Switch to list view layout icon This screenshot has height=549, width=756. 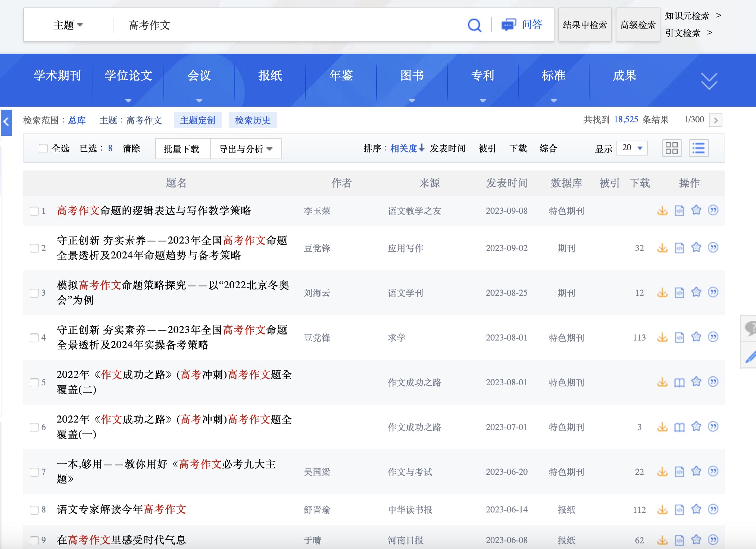pos(699,148)
